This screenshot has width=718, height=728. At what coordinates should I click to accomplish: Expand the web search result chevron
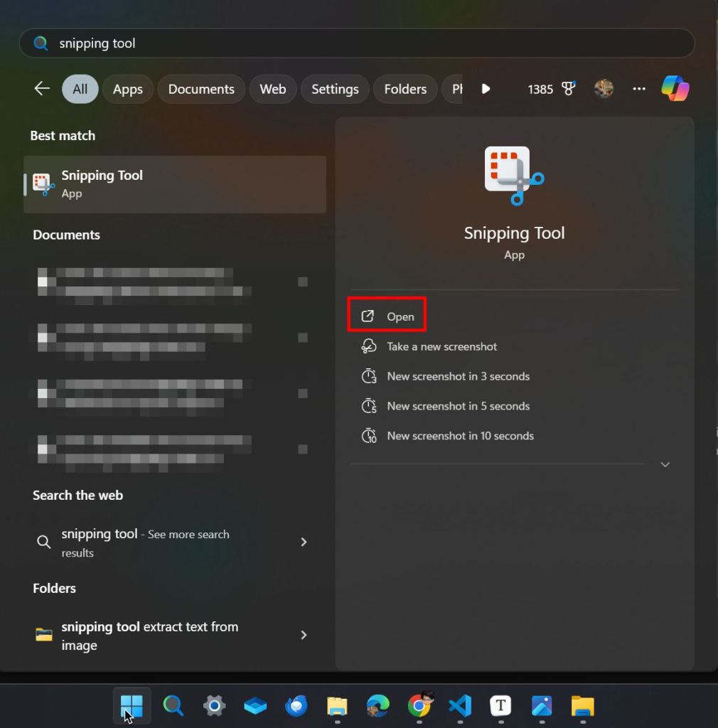click(304, 542)
